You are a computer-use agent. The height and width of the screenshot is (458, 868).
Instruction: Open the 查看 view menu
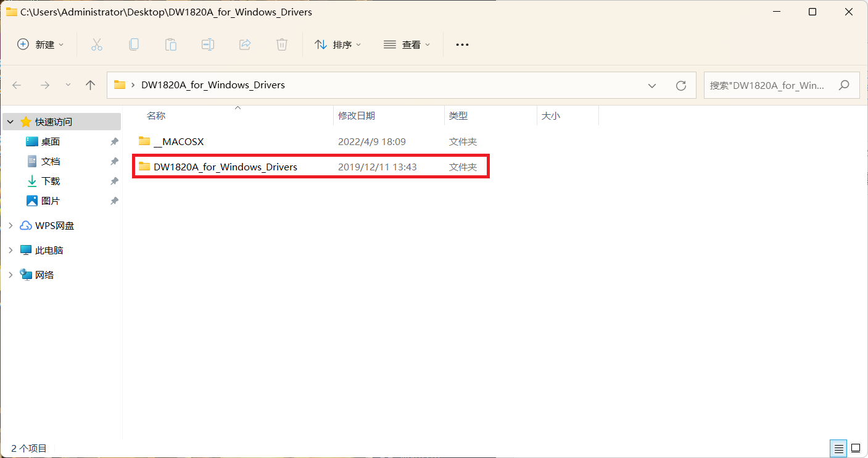[407, 44]
